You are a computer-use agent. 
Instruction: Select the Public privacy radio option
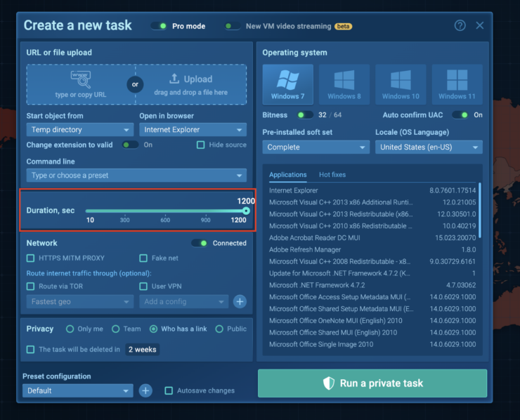219,329
